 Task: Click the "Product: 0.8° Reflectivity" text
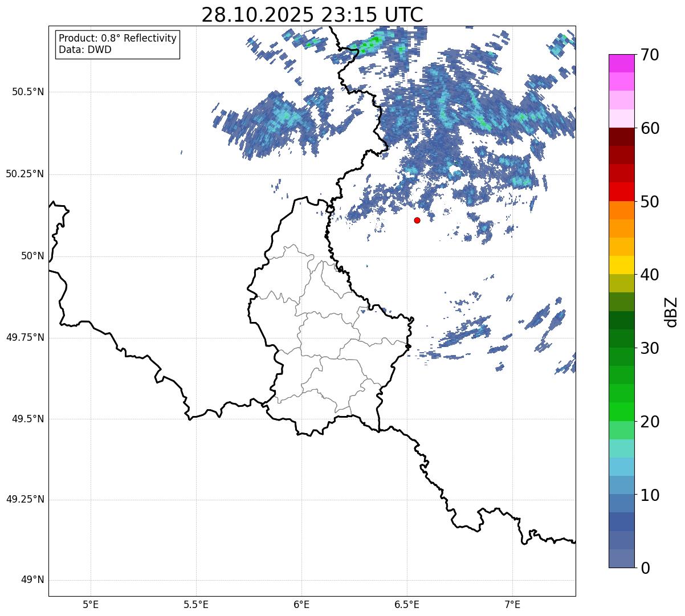(118, 38)
